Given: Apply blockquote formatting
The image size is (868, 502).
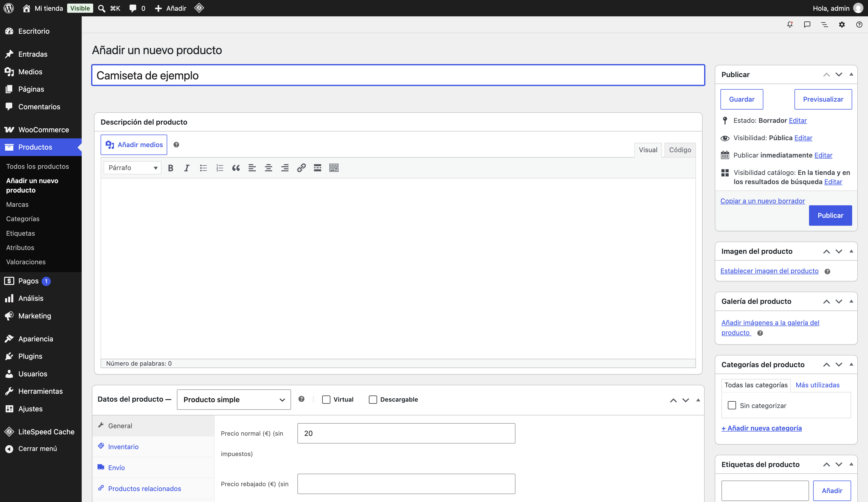Looking at the screenshot, I should [236, 168].
